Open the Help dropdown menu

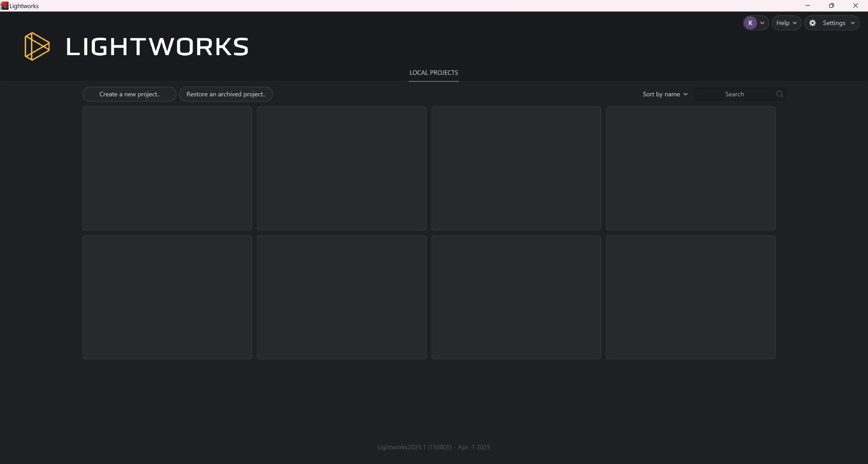pos(786,23)
